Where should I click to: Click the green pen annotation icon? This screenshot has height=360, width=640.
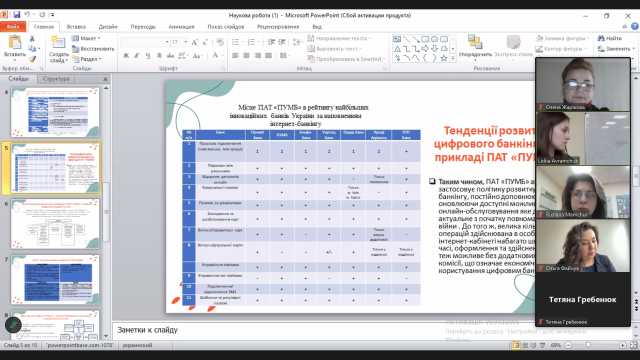point(13,325)
